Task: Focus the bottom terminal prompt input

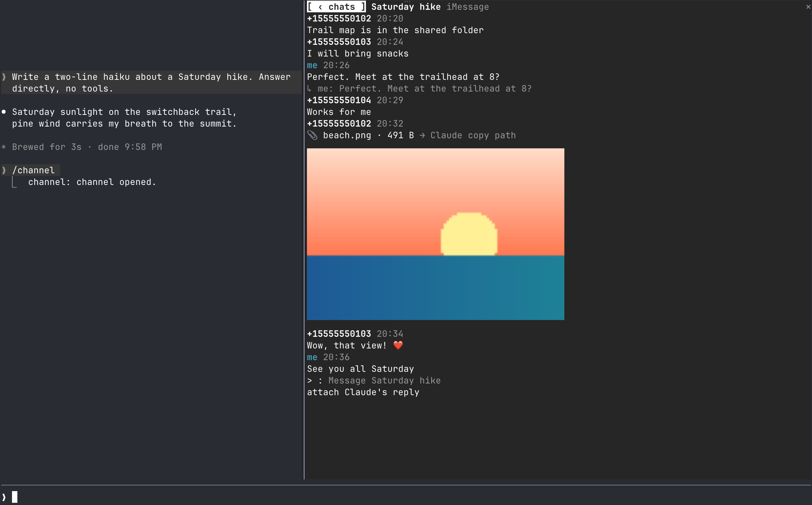Action: 406,497
